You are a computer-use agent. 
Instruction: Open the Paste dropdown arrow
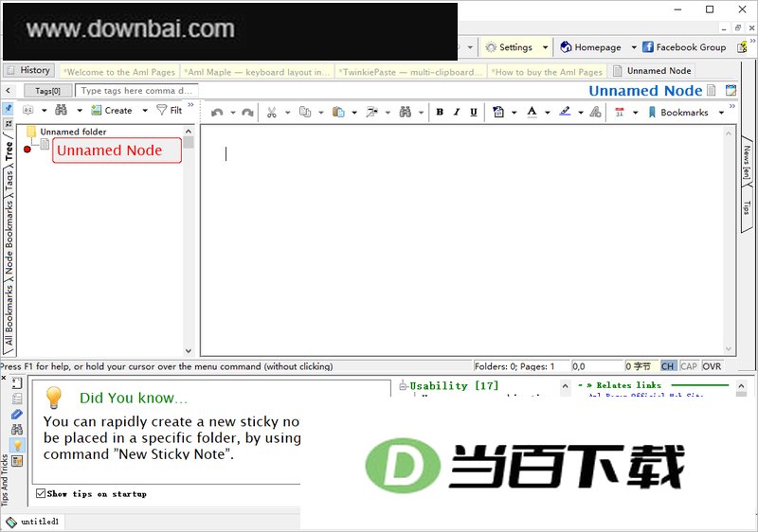point(353,113)
